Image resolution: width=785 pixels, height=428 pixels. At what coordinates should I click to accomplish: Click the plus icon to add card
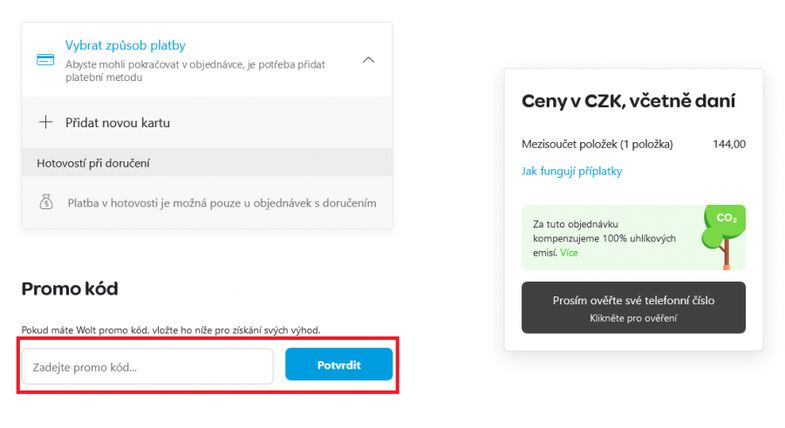click(x=46, y=122)
